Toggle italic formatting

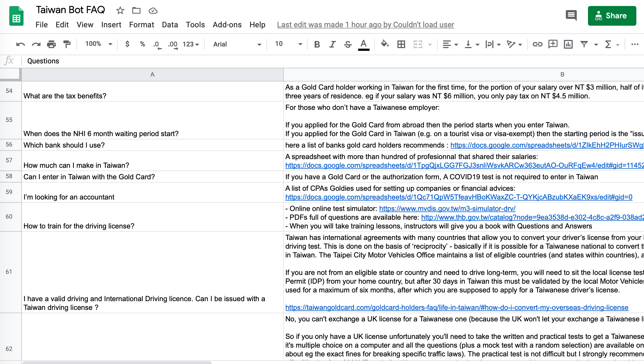click(332, 44)
